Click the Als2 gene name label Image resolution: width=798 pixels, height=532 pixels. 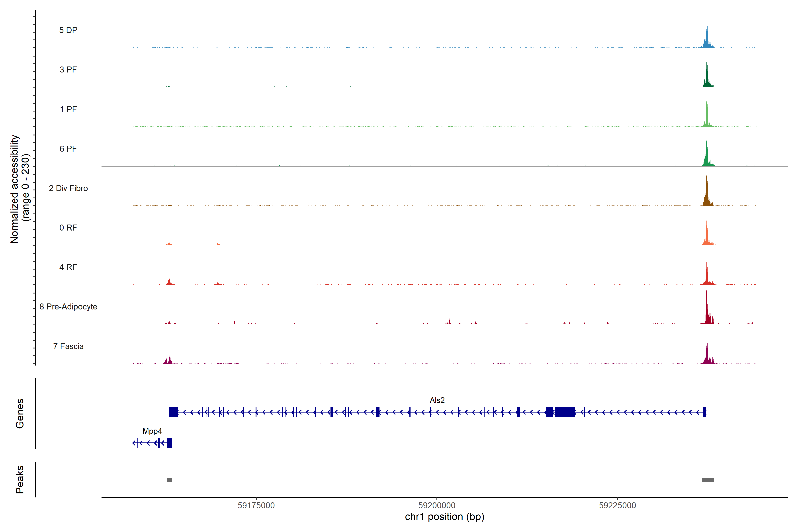pos(437,400)
